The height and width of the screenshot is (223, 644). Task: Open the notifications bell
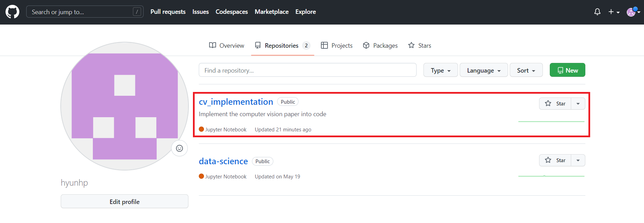tap(597, 12)
